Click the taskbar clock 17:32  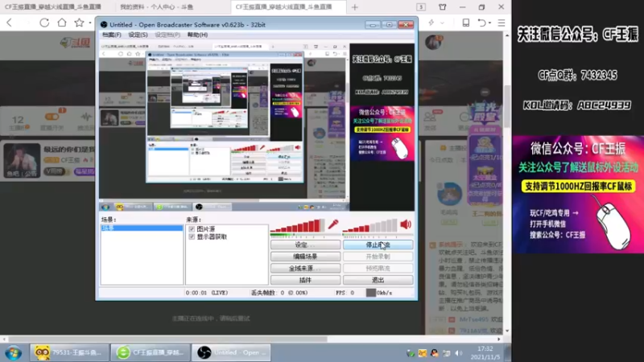click(485, 349)
